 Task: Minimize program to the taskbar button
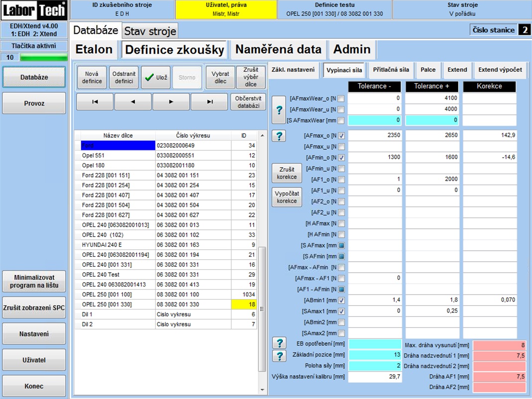(x=34, y=281)
